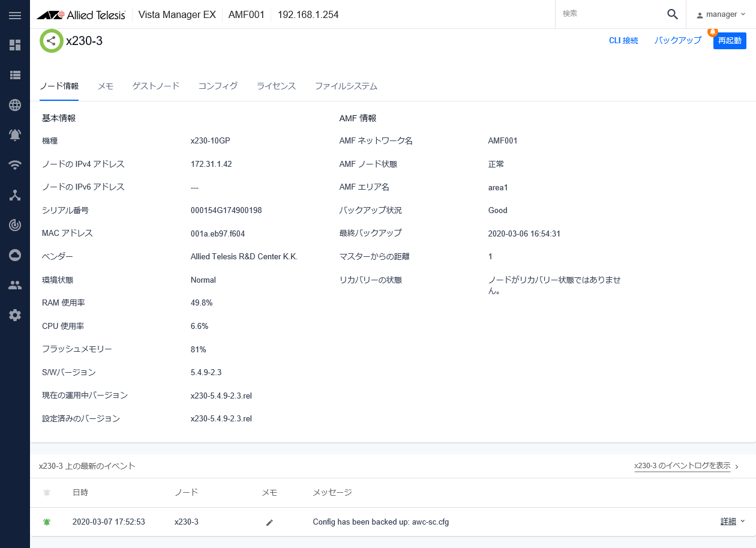Open System Management via the gear icon

click(x=15, y=315)
